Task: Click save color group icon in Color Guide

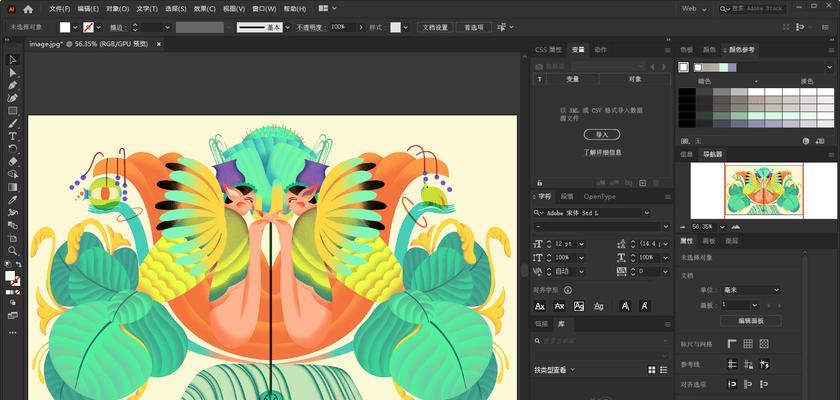Action: click(820, 141)
